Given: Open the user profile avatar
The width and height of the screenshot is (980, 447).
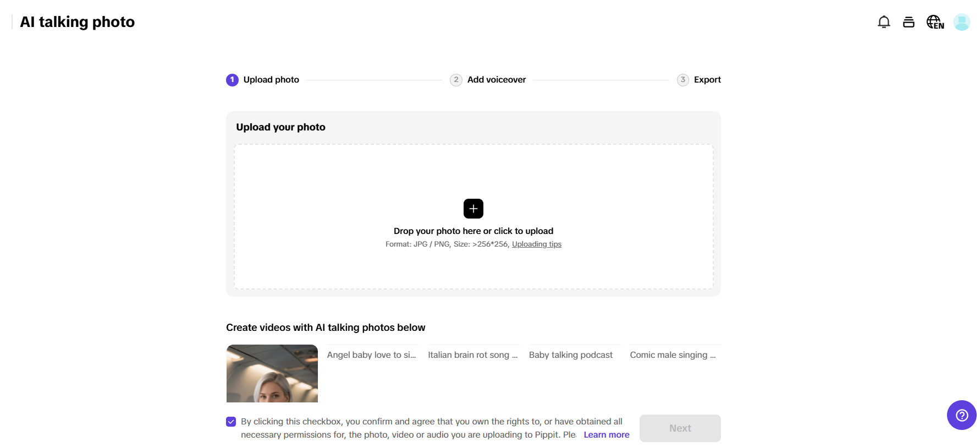Looking at the screenshot, I should [x=961, y=22].
